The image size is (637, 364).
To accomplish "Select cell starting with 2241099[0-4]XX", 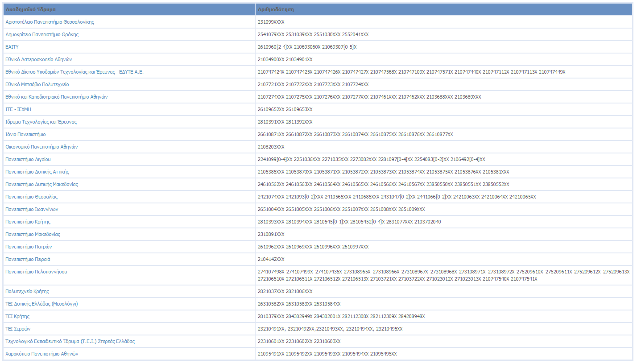I will point(444,159).
